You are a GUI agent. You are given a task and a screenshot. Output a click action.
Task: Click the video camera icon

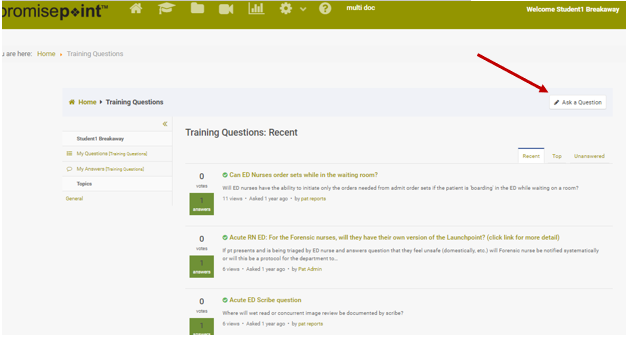226,9
